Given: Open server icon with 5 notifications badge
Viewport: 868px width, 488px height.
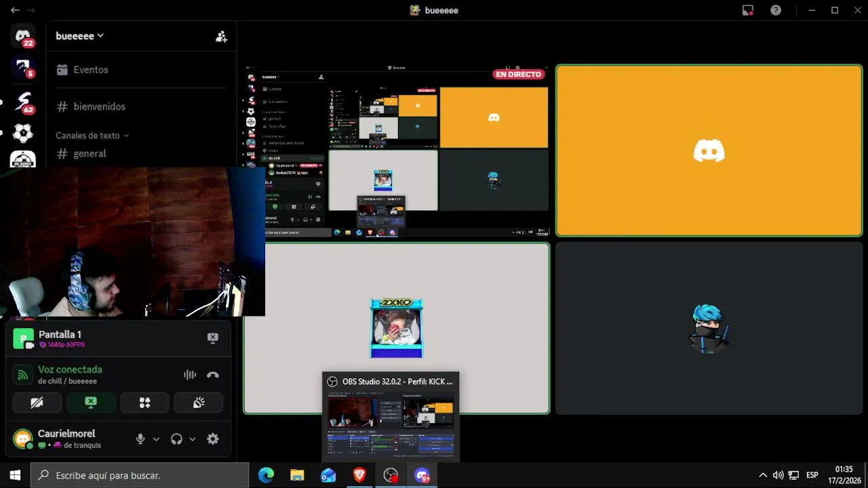Looking at the screenshot, I should coord(22,68).
